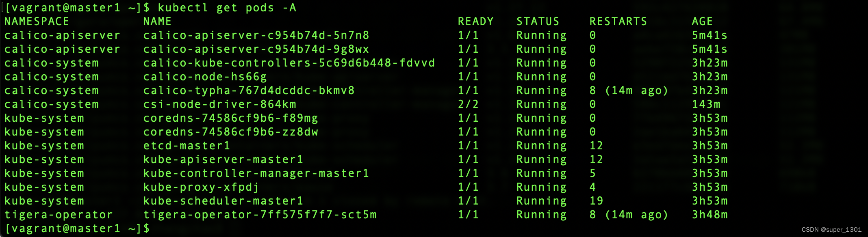The image size is (868, 237).
Task: Click the 143m age value
Action: 706,104
